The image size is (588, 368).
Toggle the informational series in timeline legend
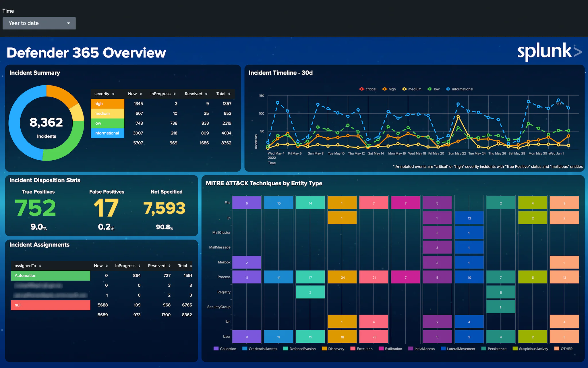[x=459, y=89]
